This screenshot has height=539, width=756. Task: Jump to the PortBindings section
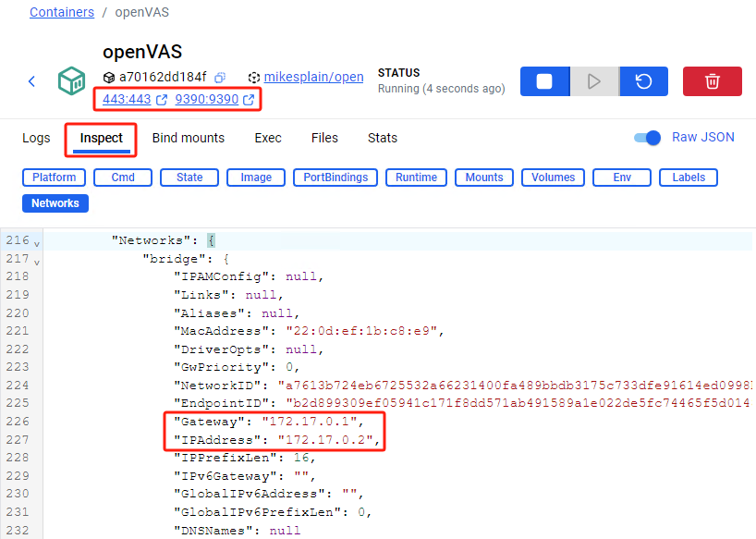click(x=335, y=178)
